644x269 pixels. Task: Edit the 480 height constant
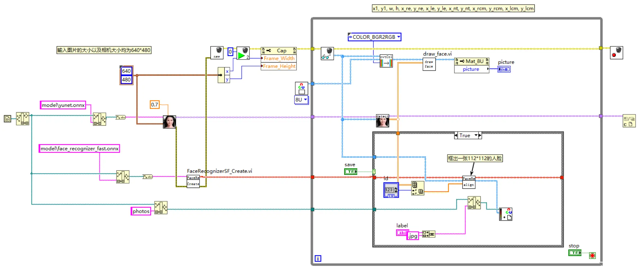pos(126,80)
